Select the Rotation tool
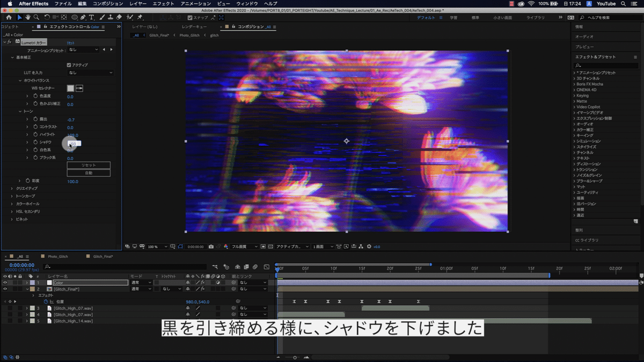The height and width of the screenshot is (362, 644). coord(47,18)
